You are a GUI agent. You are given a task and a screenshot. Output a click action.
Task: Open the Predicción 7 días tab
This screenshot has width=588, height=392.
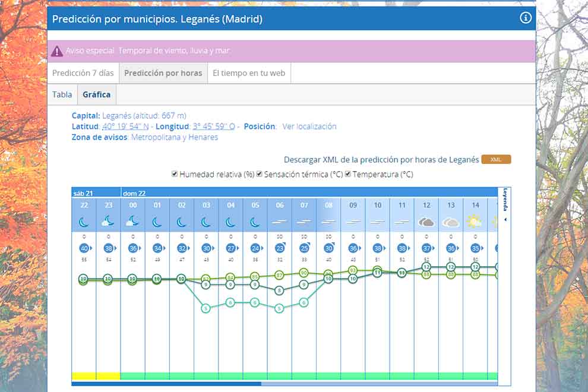click(83, 74)
